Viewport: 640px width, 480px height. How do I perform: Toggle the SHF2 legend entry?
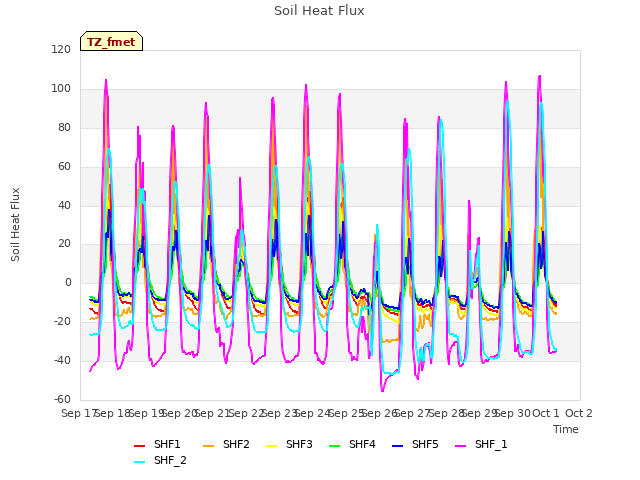pyautogui.click(x=226, y=444)
